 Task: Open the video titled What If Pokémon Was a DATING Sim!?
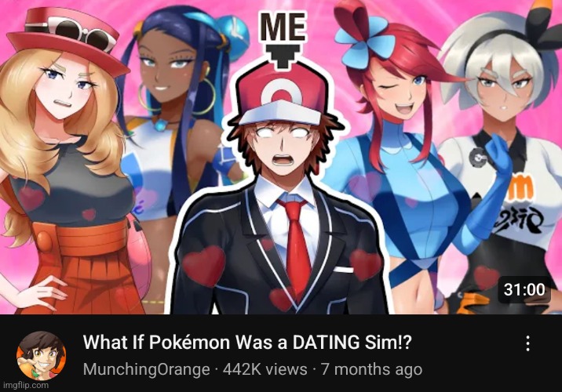tap(247, 343)
